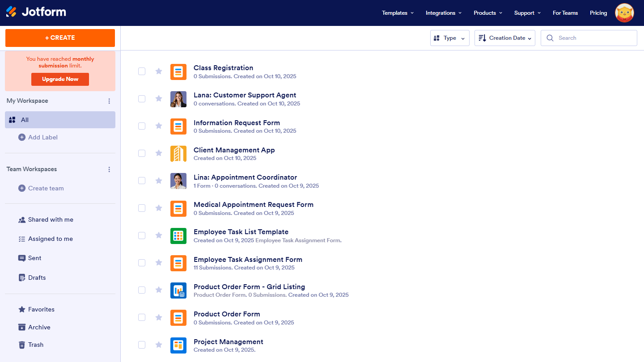Click the Product Order Form icon

(x=178, y=318)
